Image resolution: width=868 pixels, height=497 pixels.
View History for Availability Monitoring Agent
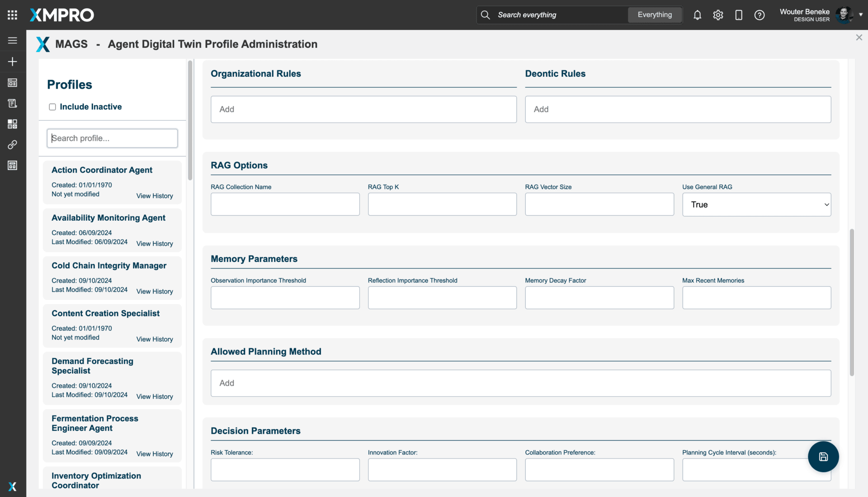[x=155, y=244]
